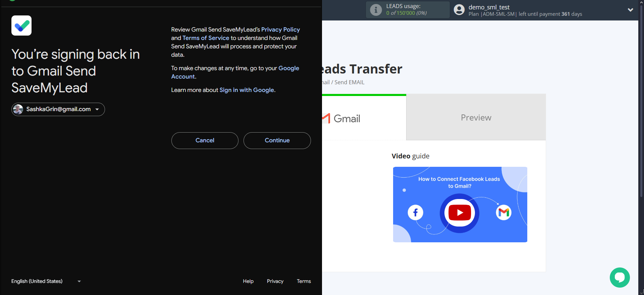Click the page's vertical scrollbar
Viewport: 644px width, 295px height.
[x=641, y=101]
